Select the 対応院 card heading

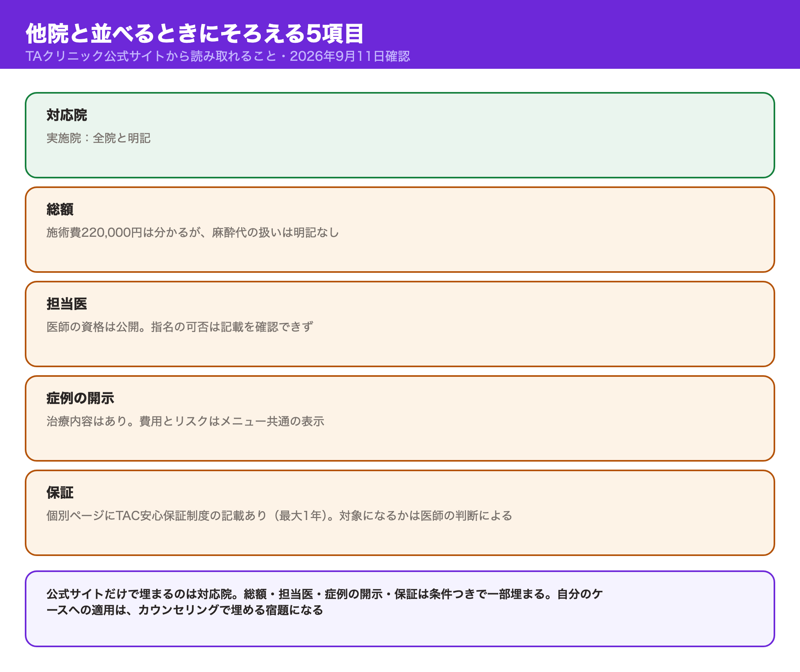pos(67,115)
